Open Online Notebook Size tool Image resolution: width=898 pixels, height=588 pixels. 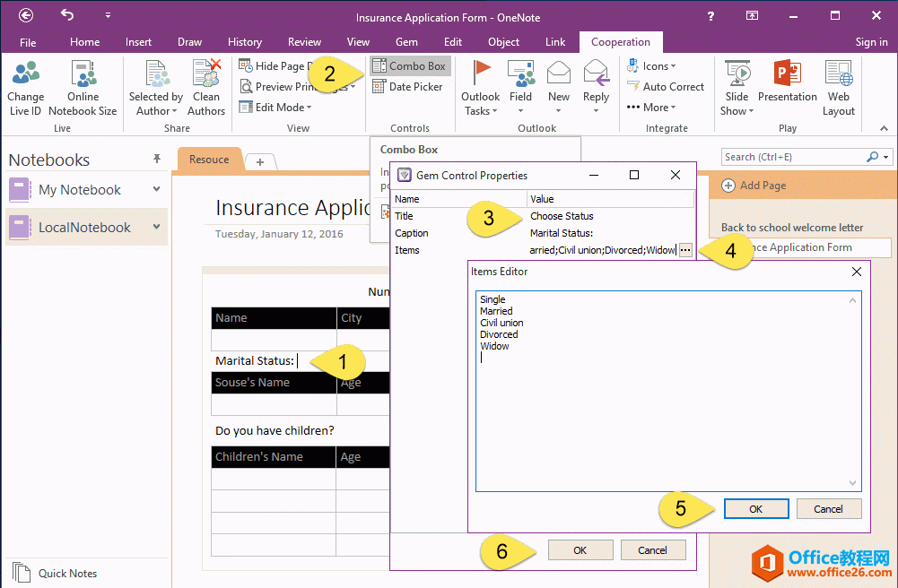point(83,75)
